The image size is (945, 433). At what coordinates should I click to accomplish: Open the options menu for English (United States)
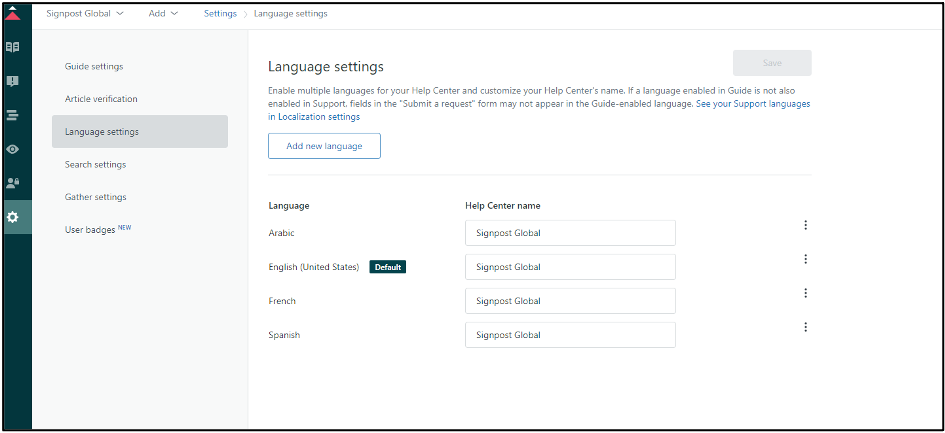click(805, 259)
